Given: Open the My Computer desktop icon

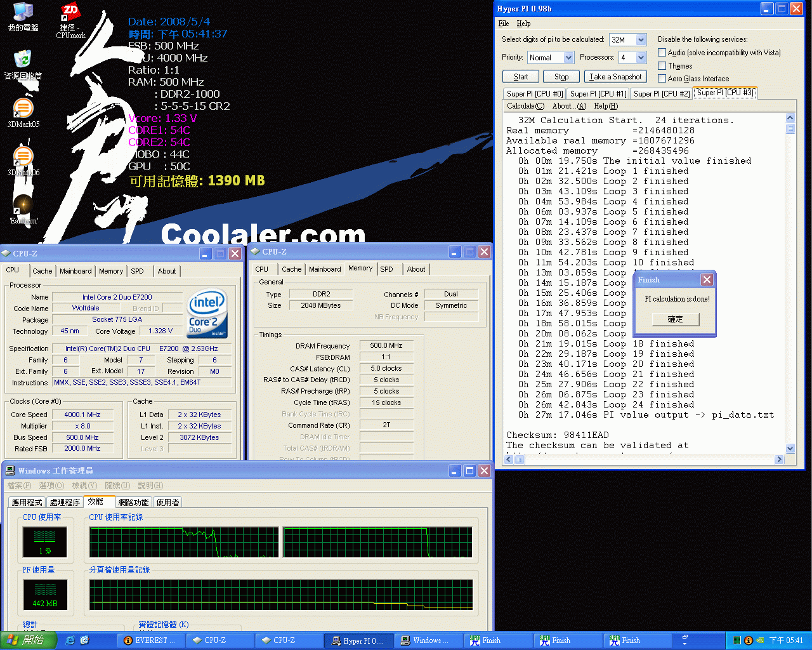Looking at the screenshot, I should click(23, 17).
